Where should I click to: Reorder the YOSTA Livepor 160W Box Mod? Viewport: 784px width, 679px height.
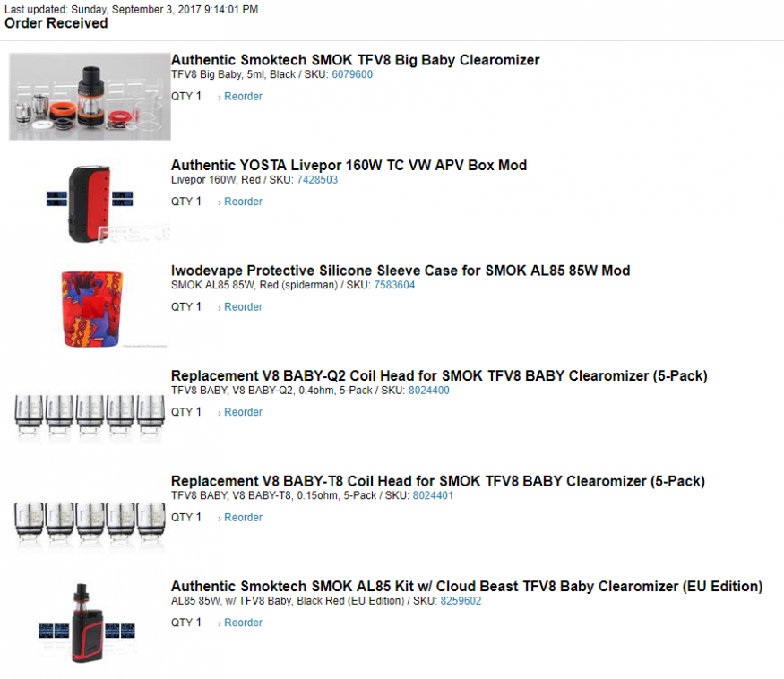coord(240,202)
